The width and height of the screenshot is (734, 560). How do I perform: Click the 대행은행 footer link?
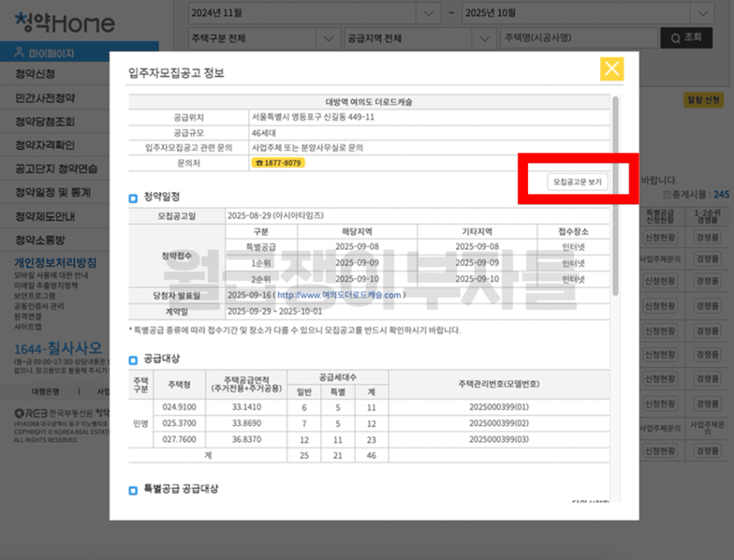pyautogui.click(x=46, y=391)
